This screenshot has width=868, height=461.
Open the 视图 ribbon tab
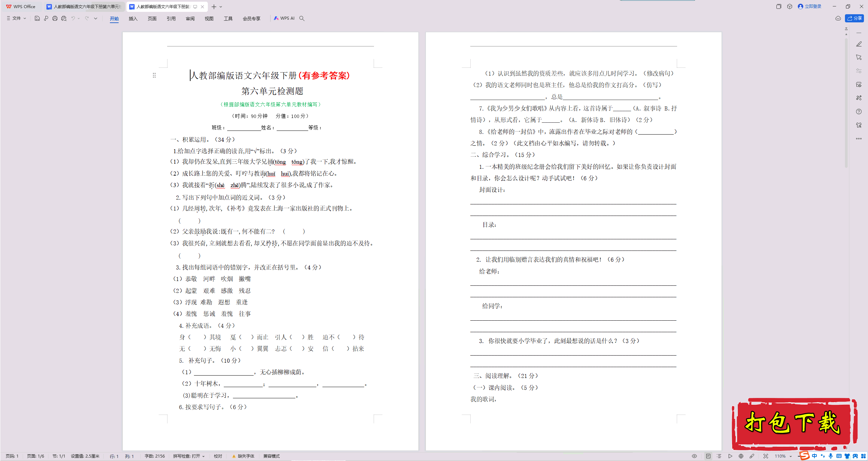pos(209,19)
